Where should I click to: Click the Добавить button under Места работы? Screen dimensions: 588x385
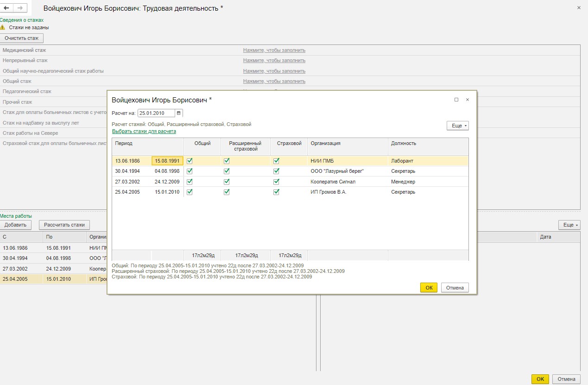tap(16, 225)
